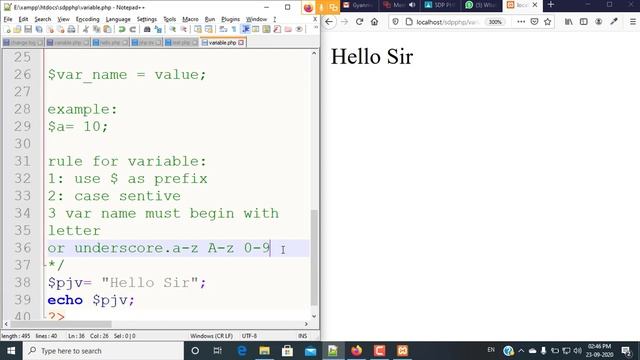This screenshot has width=640, height=360.
Task: Click the Print icon in Notepad++ toolbar
Action: coord(71,29)
